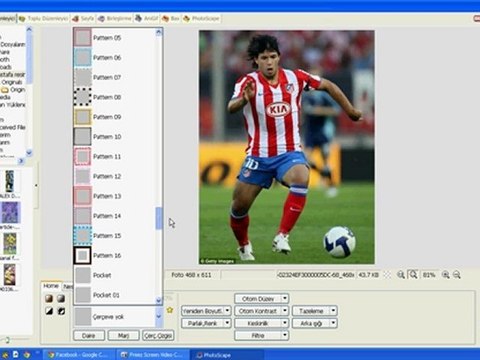The width and height of the screenshot is (480, 360).
Task: Click the pattern list scrollbar thumb
Action: (x=159, y=218)
